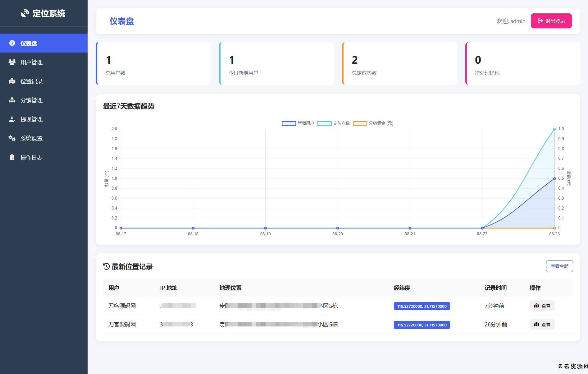Open 查看全部 to view all location records

[x=559, y=266]
